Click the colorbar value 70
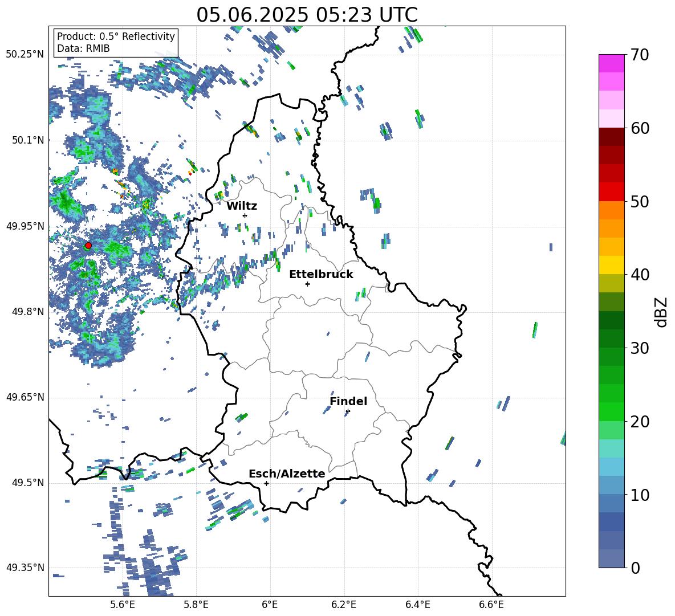This screenshot has height=616, width=675. click(640, 55)
